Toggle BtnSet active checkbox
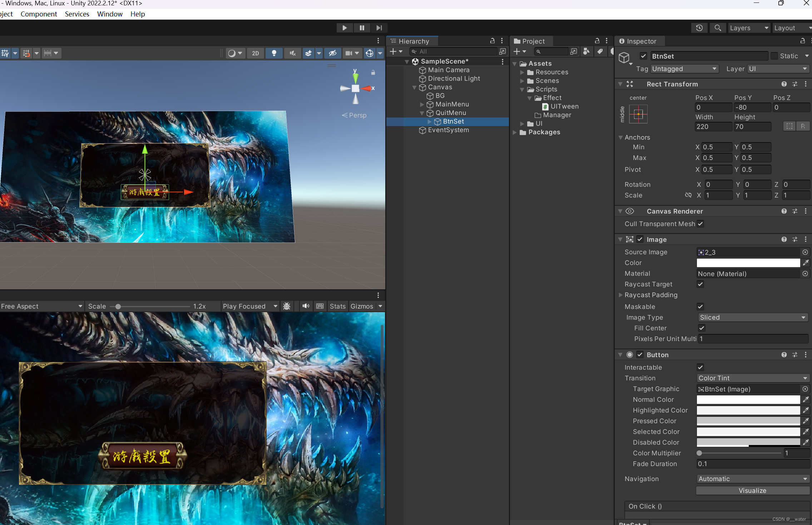Viewport: 812px width, 525px height. [x=643, y=56]
